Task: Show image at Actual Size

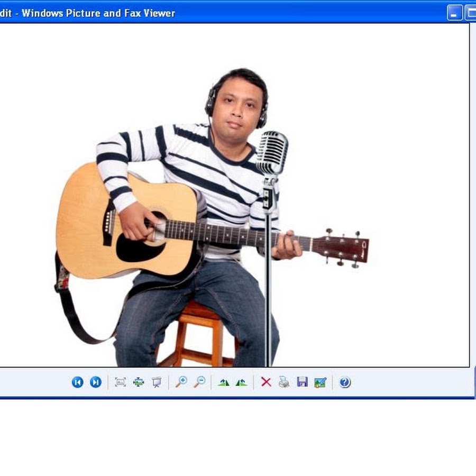Action: [139, 382]
